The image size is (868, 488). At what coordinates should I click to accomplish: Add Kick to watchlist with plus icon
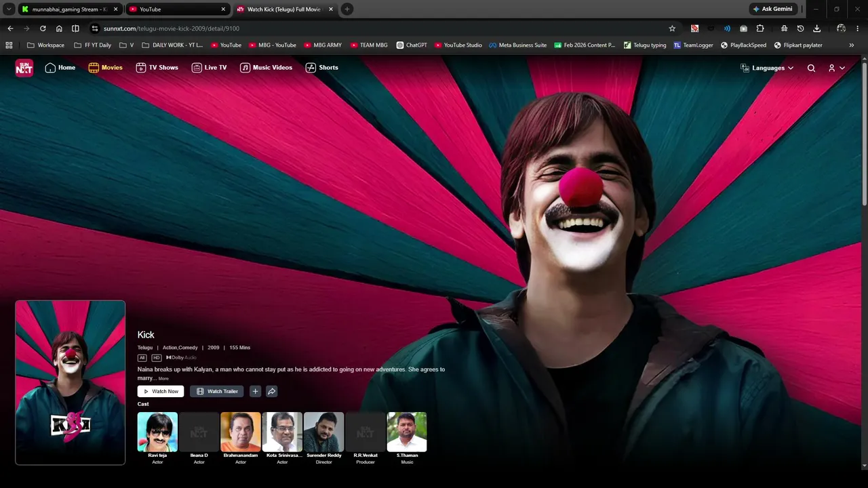[255, 391]
